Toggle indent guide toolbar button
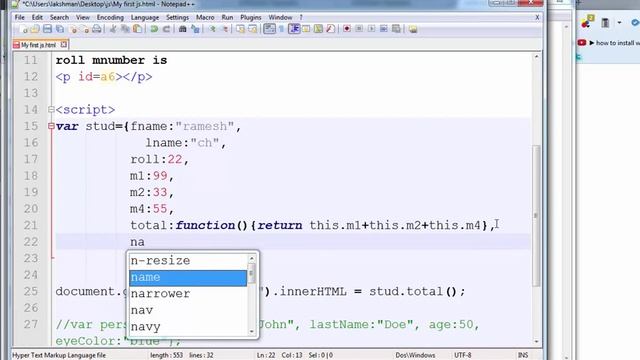The width and height of the screenshot is (640, 360). [x=294, y=29]
